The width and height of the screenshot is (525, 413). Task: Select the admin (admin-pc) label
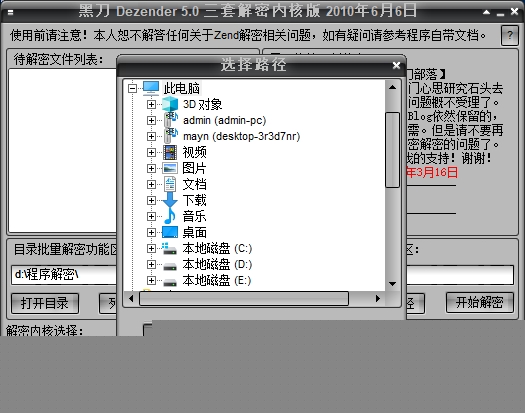(x=225, y=120)
